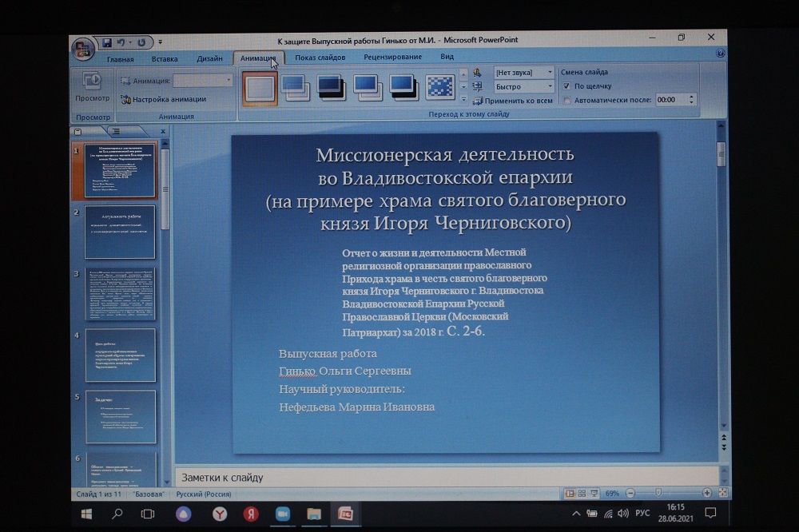Select the 'No transition' thumbnail in gallery

pyautogui.click(x=260, y=88)
